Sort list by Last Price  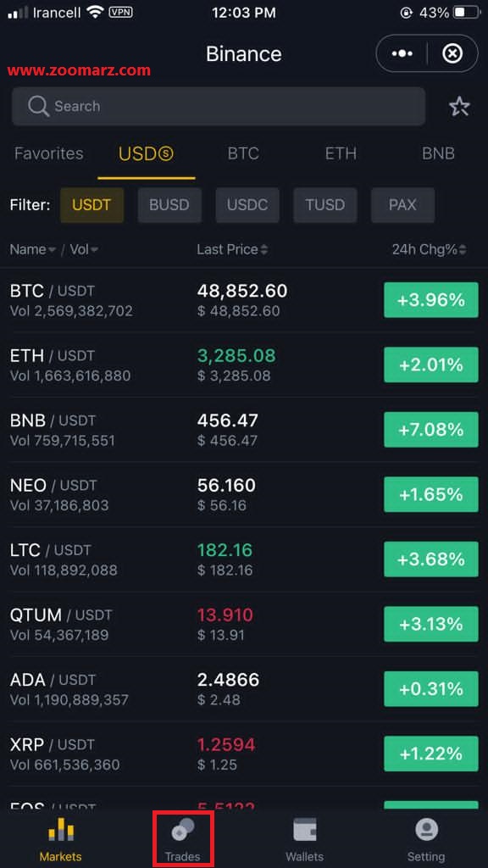coord(232,250)
